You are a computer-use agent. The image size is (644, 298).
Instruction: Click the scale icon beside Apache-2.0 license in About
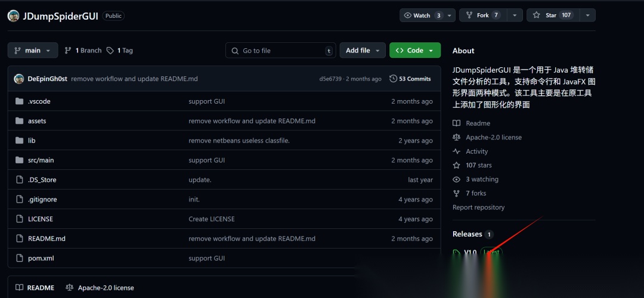(x=456, y=137)
